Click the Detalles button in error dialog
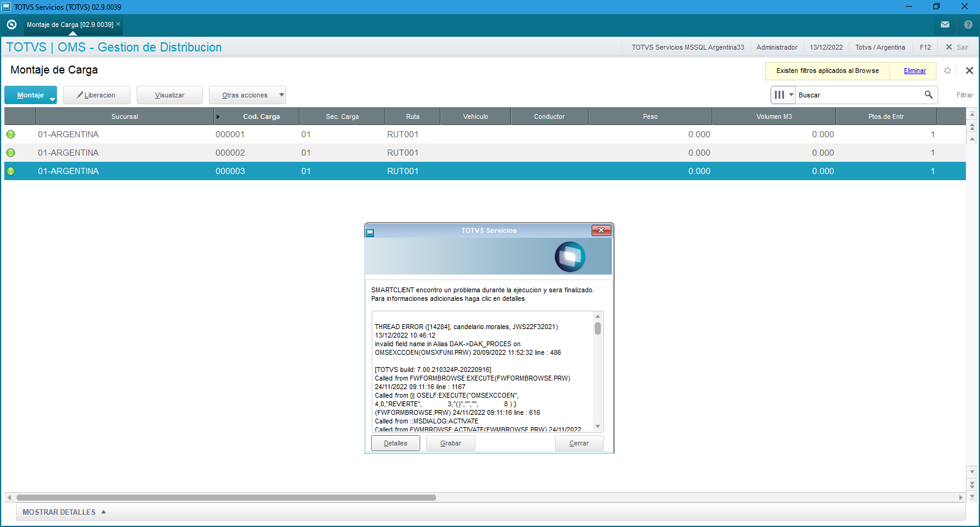This screenshot has height=527, width=980. click(x=396, y=443)
